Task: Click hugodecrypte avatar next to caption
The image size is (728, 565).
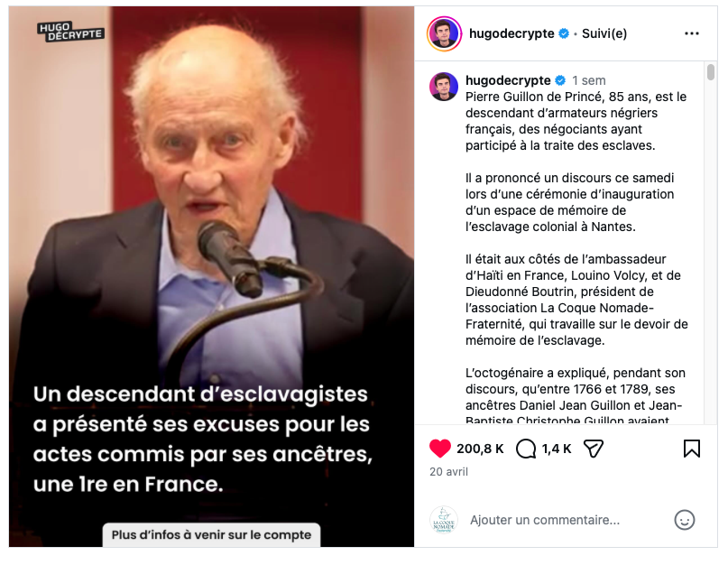Action: [444, 87]
